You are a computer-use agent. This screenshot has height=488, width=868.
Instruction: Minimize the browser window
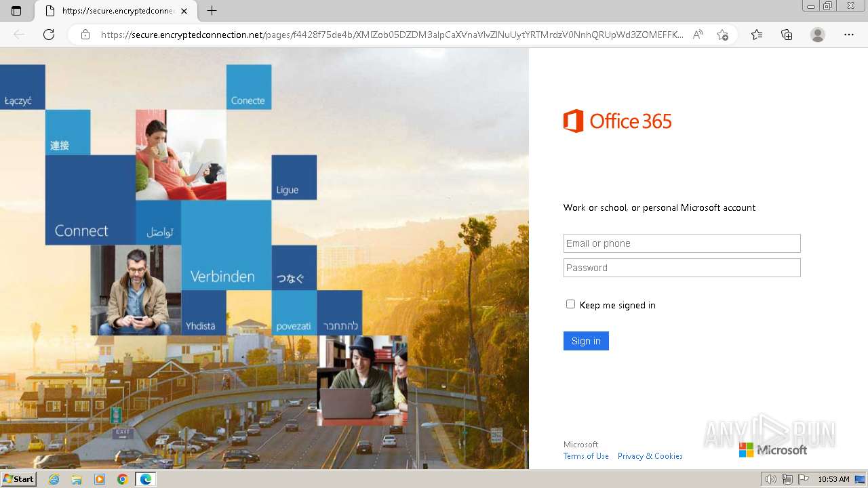point(811,6)
